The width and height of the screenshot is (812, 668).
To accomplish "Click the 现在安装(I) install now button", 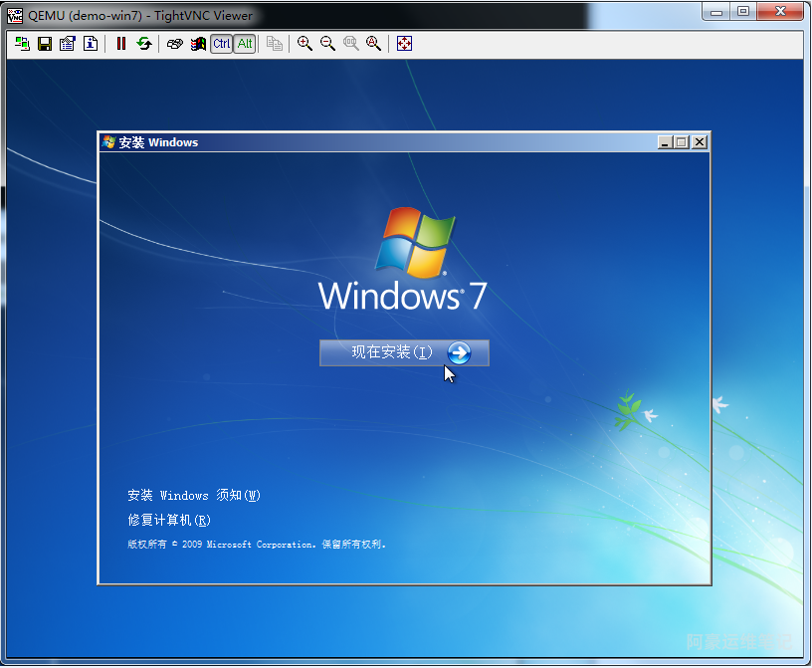I will 404,352.
